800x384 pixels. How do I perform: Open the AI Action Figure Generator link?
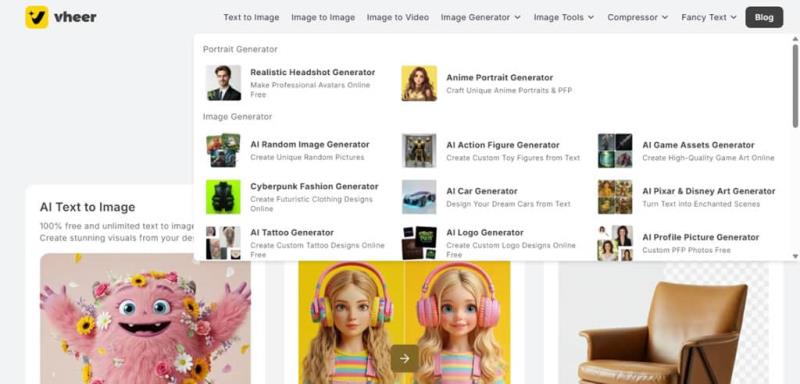click(x=503, y=145)
